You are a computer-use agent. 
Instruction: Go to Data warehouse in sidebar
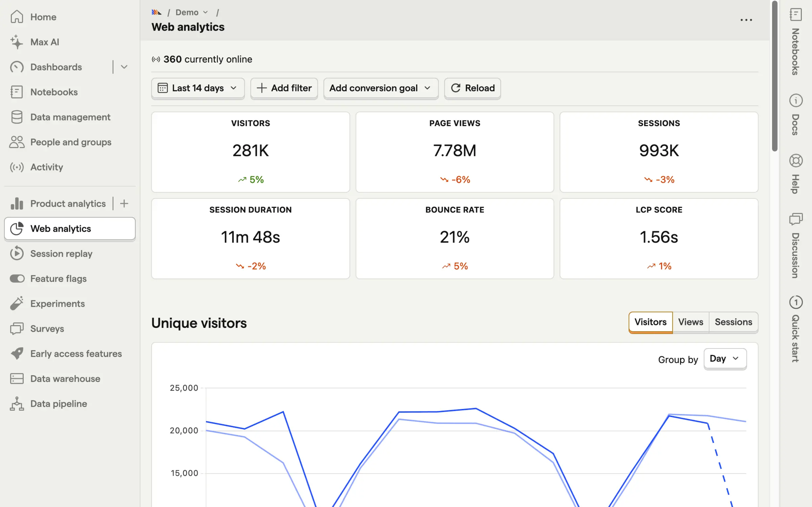click(x=65, y=379)
